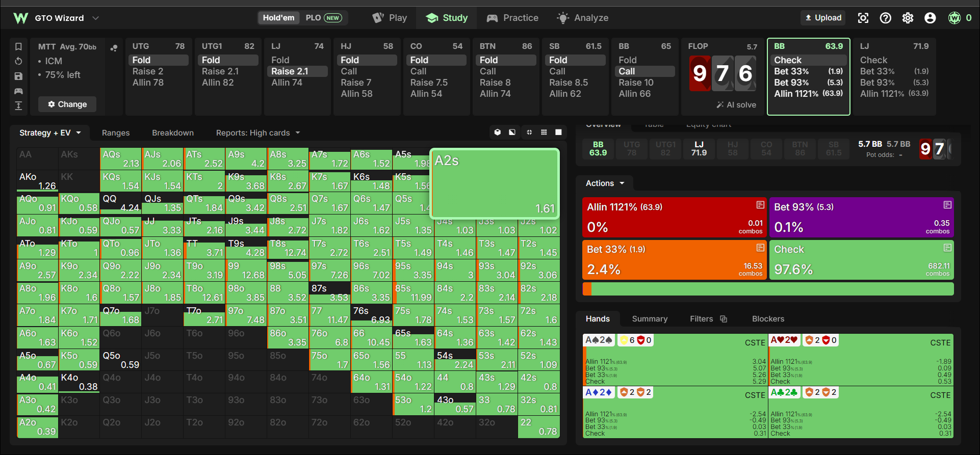Click the note icon on Allin 1121% card
Image resolution: width=980 pixels, height=455 pixels.
click(x=760, y=205)
